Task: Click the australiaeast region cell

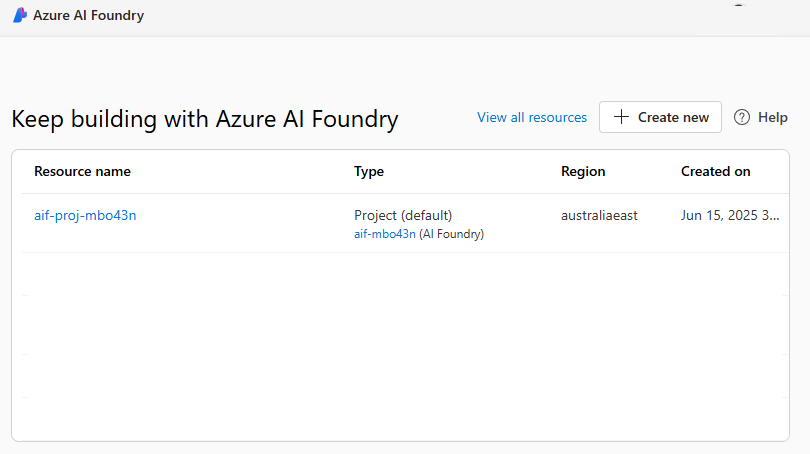Action: click(x=599, y=215)
